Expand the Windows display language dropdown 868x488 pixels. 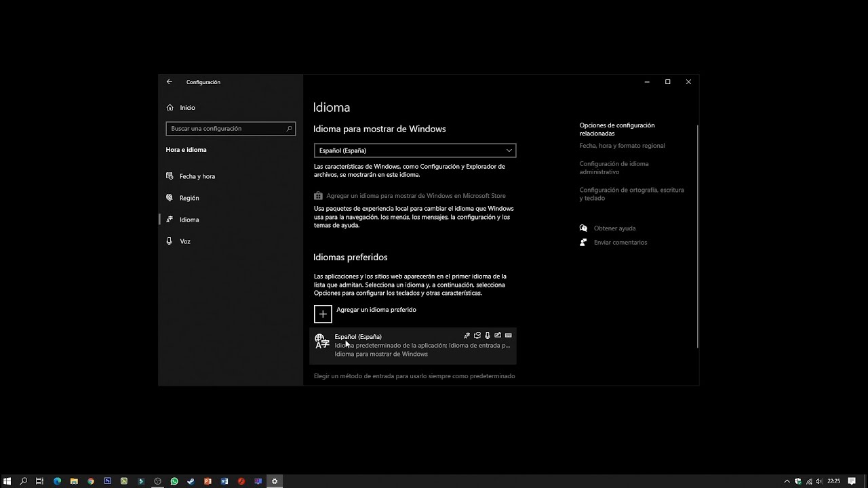pyautogui.click(x=415, y=150)
